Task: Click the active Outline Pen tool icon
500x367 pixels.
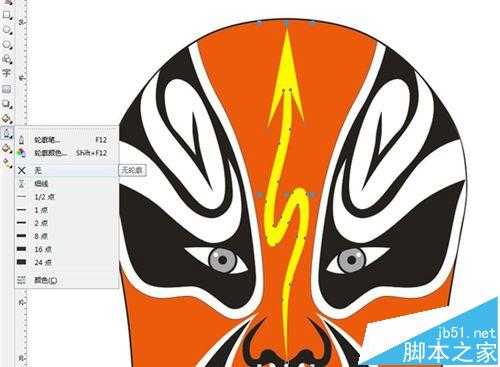Action: coord(7,133)
